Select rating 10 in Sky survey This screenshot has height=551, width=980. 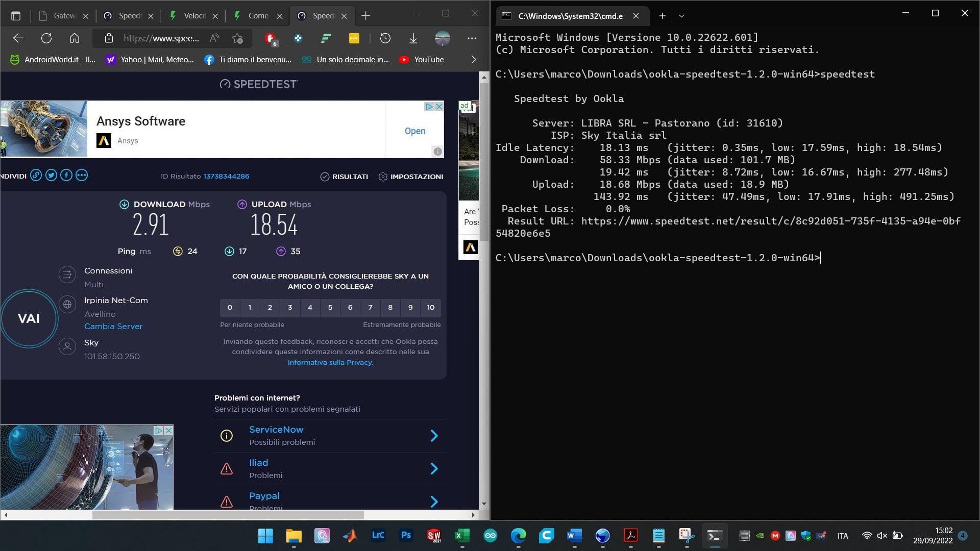point(431,308)
